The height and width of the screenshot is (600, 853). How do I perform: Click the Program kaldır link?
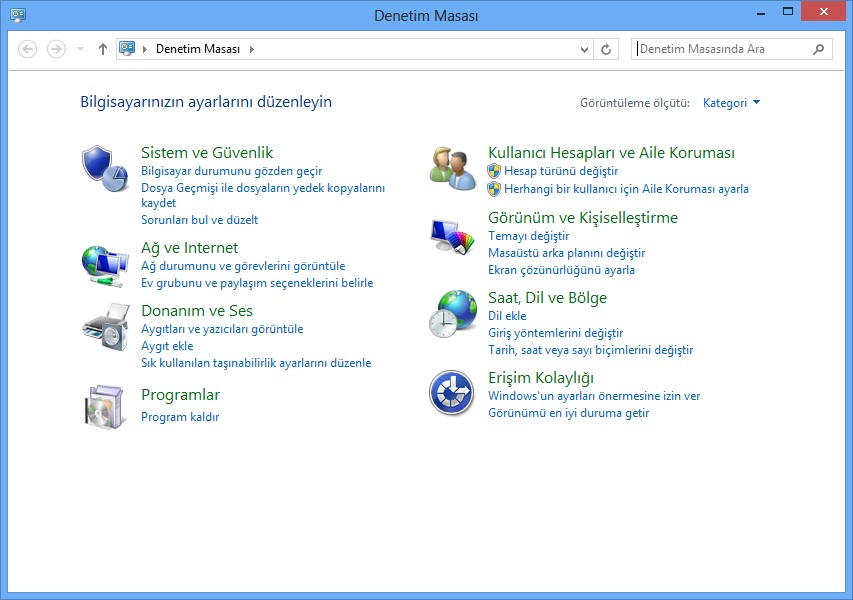click(180, 417)
